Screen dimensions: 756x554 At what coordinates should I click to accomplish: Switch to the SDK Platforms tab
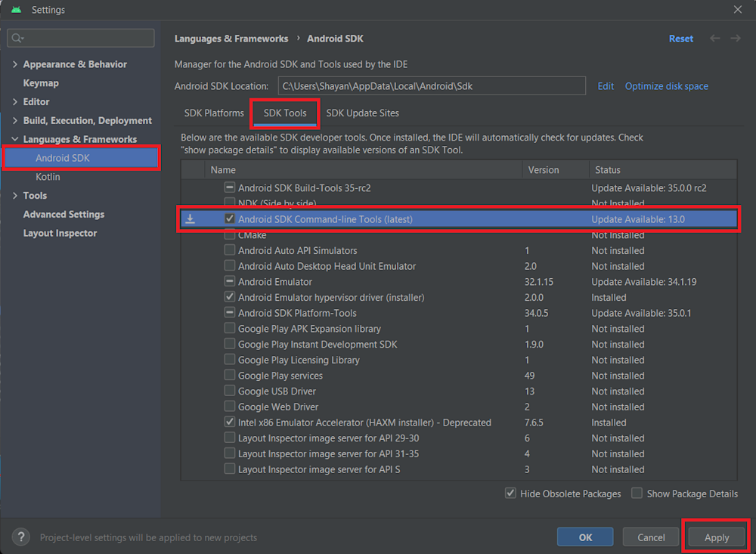coord(214,113)
